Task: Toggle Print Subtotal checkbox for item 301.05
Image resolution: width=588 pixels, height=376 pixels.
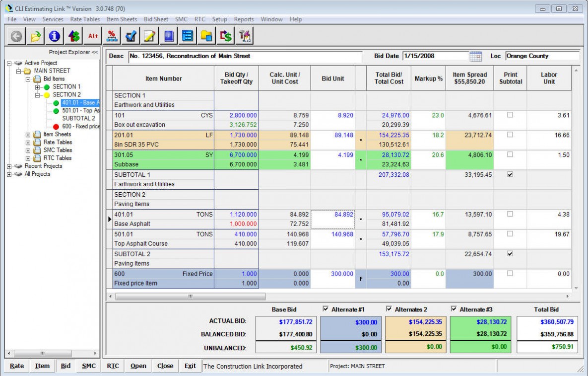Action: pyautogui.click(x=510, y=154)
